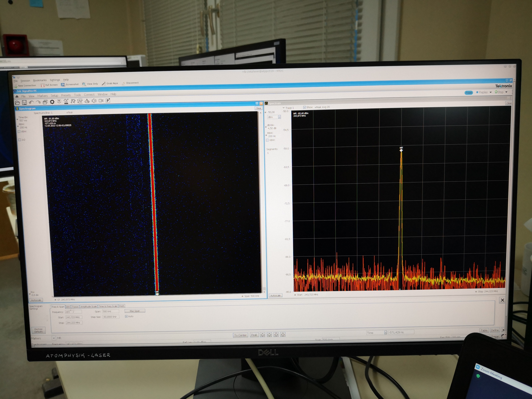This screenshot has width=532, height=399.
Task: Click the undo arrow icon
Action: point(31,102)
